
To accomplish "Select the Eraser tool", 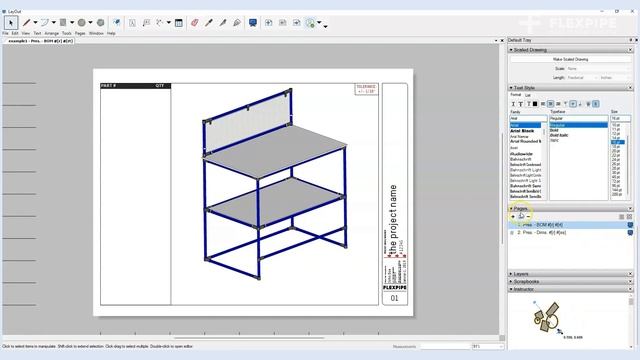I will (x=195, y=23).
